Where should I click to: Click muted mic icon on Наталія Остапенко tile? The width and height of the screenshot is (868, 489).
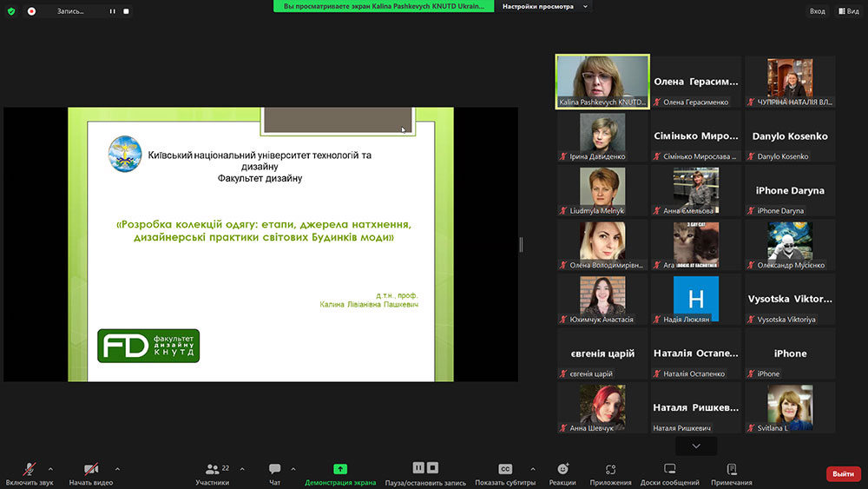coord(657,373)
